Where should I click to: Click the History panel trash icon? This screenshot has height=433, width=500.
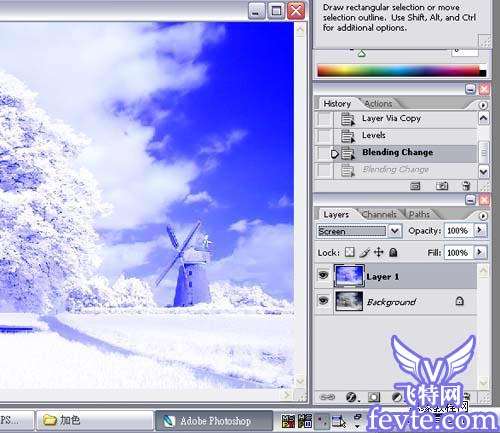pos(466,186)
